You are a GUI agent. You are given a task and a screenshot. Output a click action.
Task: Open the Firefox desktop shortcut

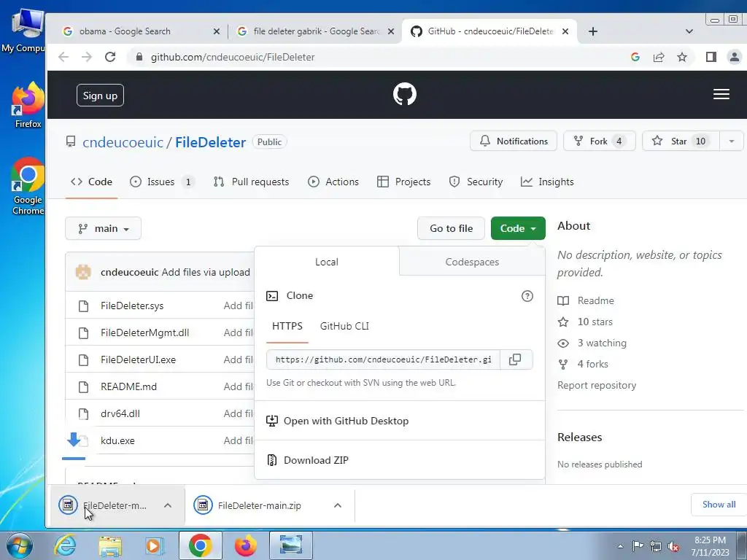click(28, 105)
